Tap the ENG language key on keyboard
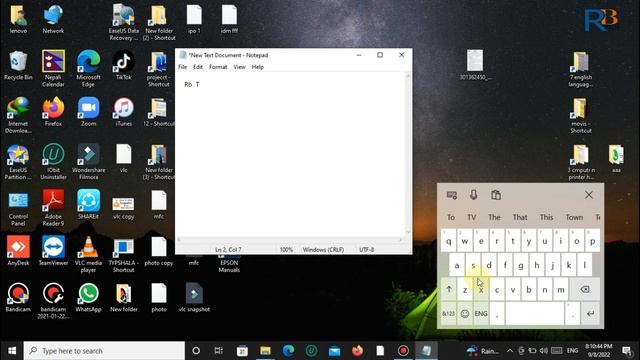 pyautogui.click(x=481, y=313)
